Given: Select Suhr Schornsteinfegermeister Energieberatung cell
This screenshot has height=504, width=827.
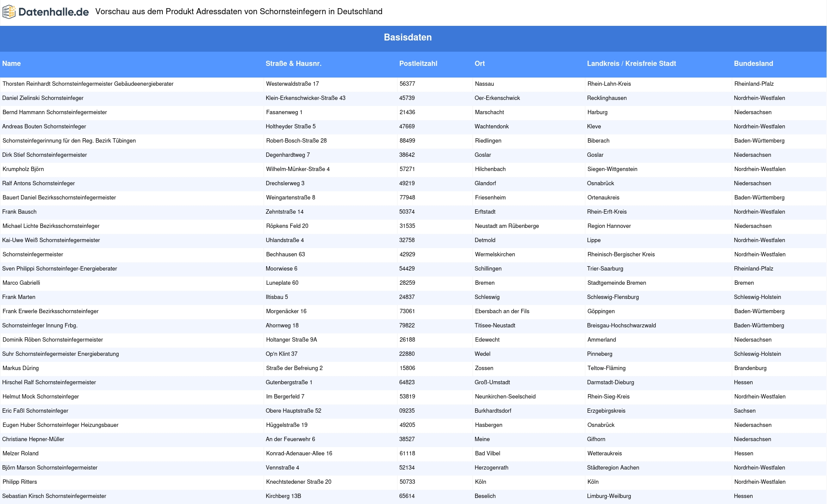Looking at the screenshot, I should click(60, 354).
